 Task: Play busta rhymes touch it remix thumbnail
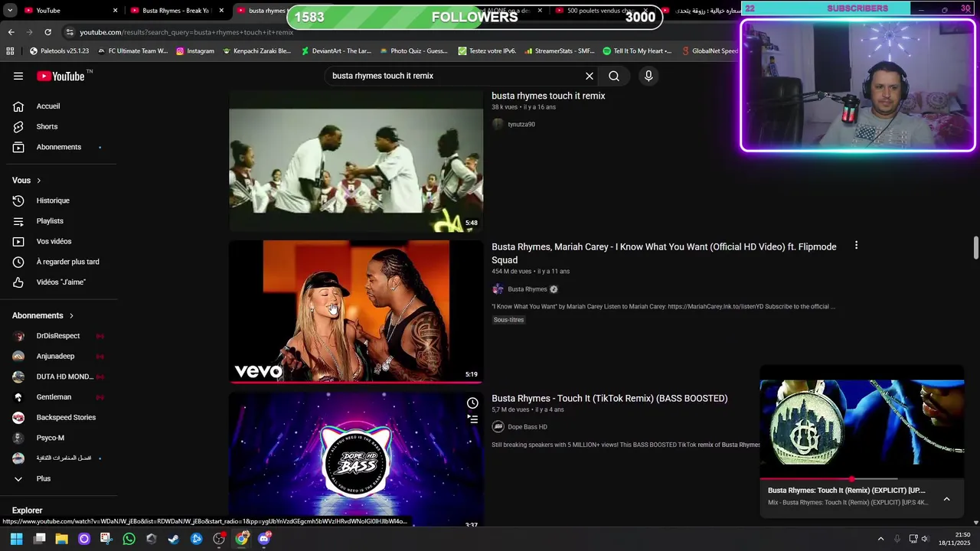[356, 161]
